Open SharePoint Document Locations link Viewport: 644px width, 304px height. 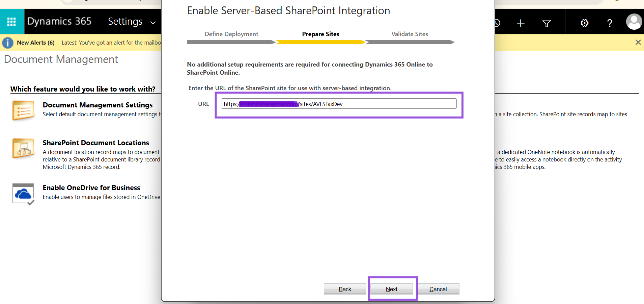click(96, 143)
